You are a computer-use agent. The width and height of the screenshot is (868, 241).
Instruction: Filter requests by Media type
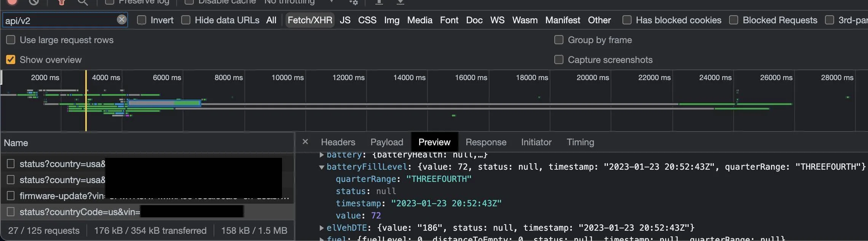coord(420,20)
